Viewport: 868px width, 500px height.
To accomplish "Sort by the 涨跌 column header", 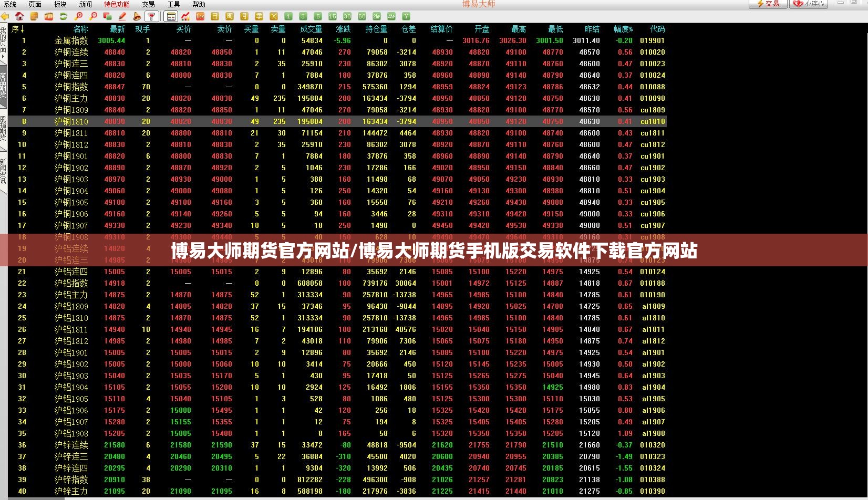I will click(x=343, y=29).
